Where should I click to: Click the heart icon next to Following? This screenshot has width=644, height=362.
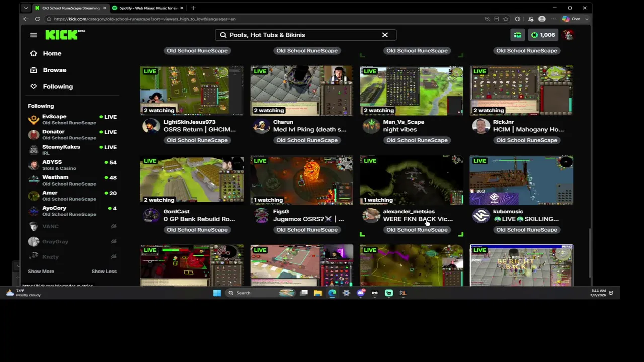coord(33,86)
